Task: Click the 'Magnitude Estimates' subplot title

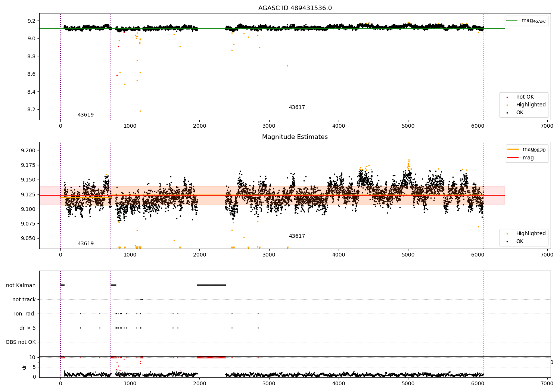Action: pos(295,137)
